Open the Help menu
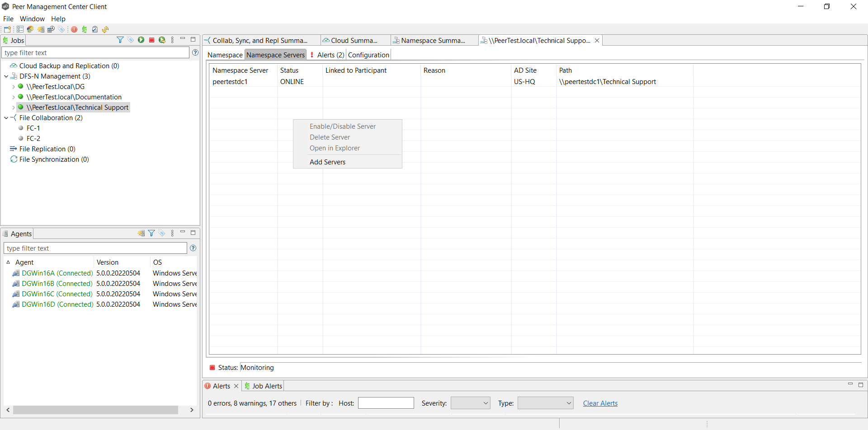This screenshot has width=868, height=430. (x=58, y=19)
